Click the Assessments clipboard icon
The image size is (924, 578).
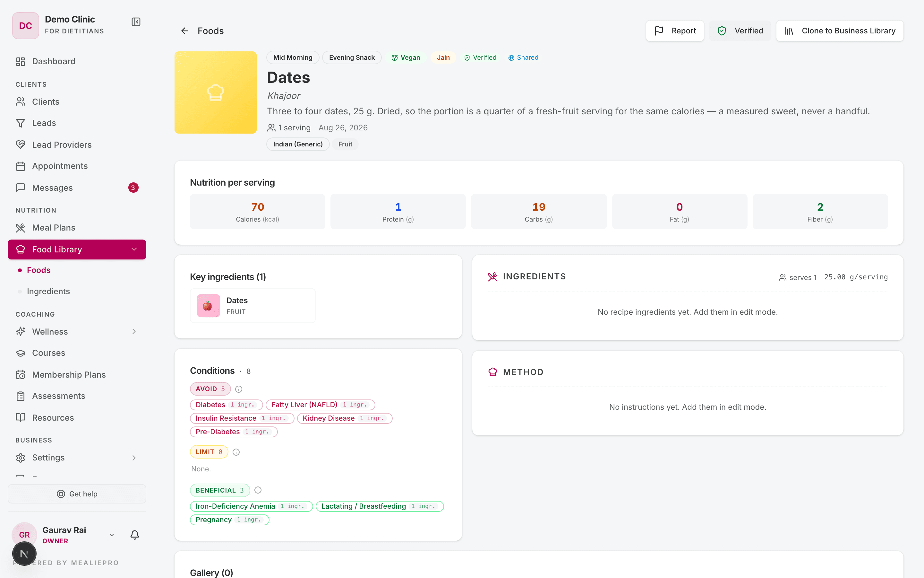[x=21, y=396]
